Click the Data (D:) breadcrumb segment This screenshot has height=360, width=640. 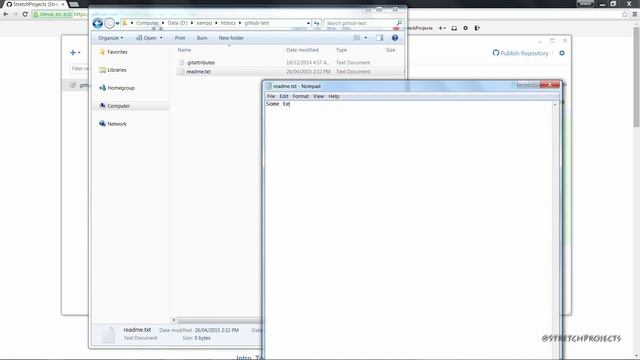pyautogui.click(x=178, y=23)
